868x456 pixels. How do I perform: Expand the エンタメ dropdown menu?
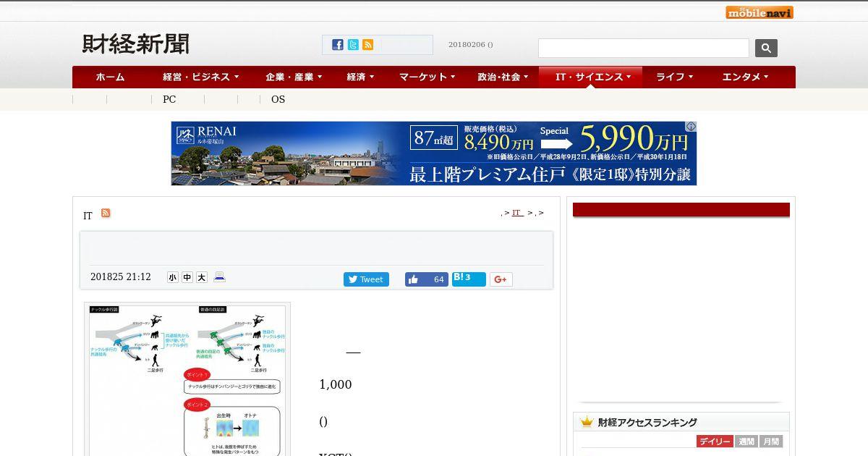click(745, 77)
